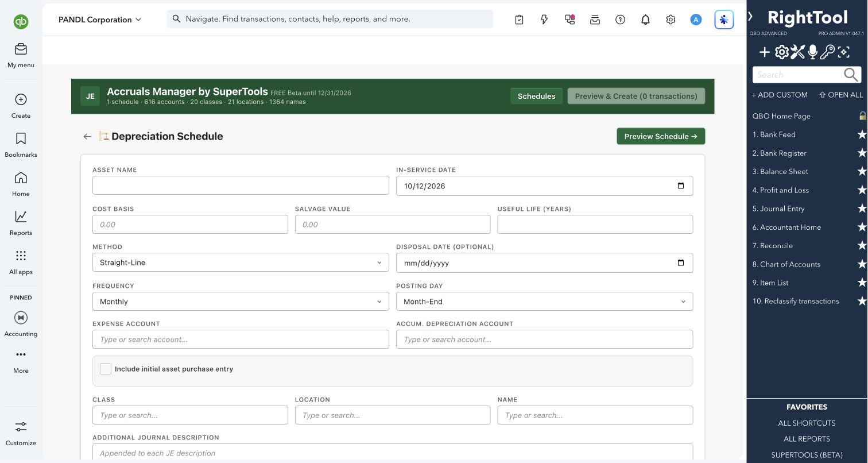Select FAVORITES section
The height and width of the screenshot is (463, 868).
807,407
